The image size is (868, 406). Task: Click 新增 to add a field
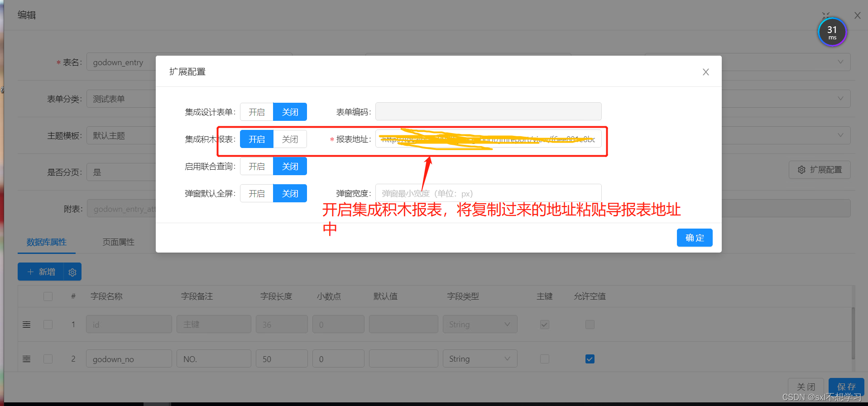(x=41, y=272)
